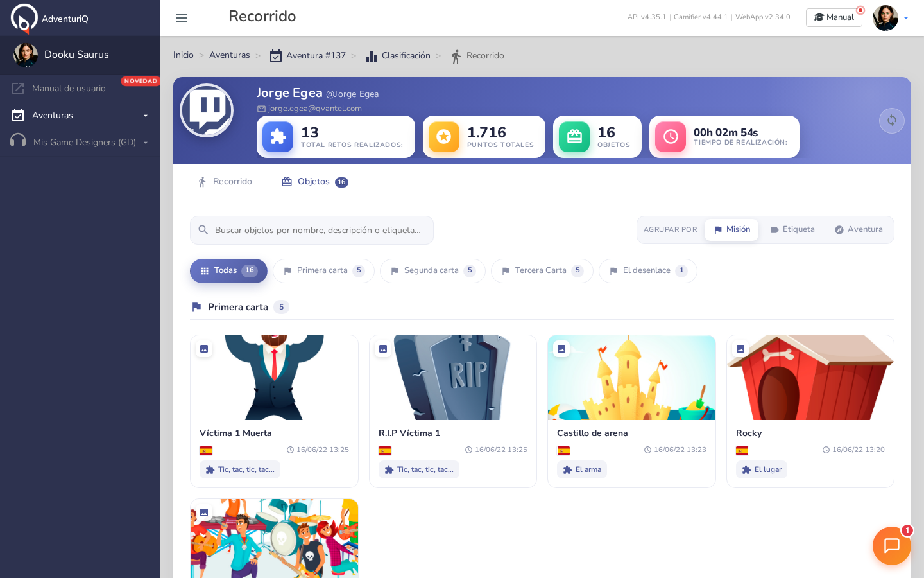
Task: Click the image icon on Rocky card
Action: coord(740,349)
